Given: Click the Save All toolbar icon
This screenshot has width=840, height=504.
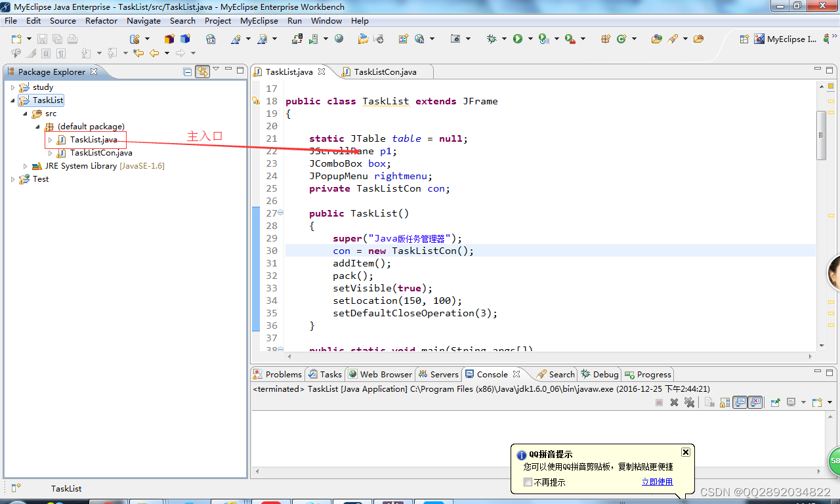Looking at the screenshot, I should click(x=57, y=39).
